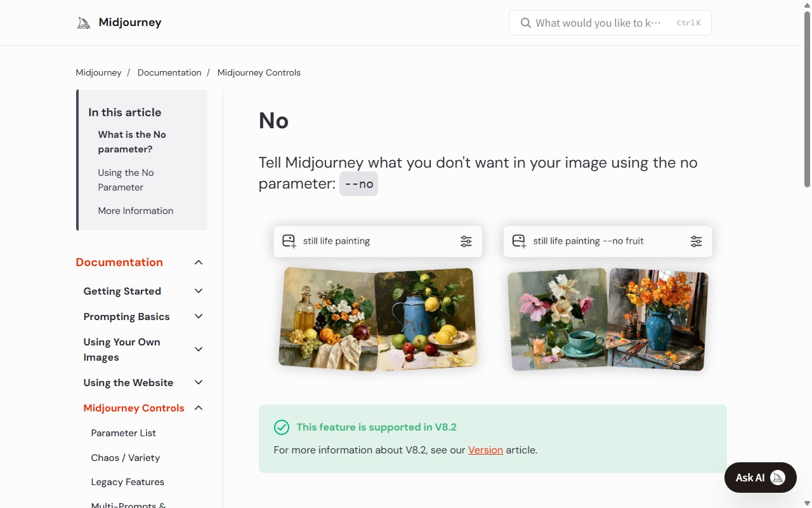This screenshot has width=812, height=508.
Task: Click 'This feature is supported in V8.2' text
Action: click(377, 427)
